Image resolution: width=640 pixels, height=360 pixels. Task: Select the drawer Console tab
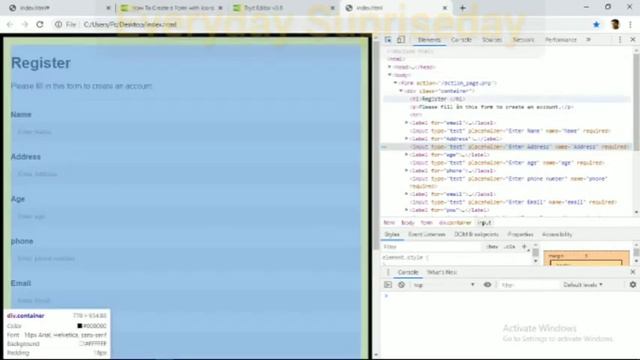click(408, 272)
